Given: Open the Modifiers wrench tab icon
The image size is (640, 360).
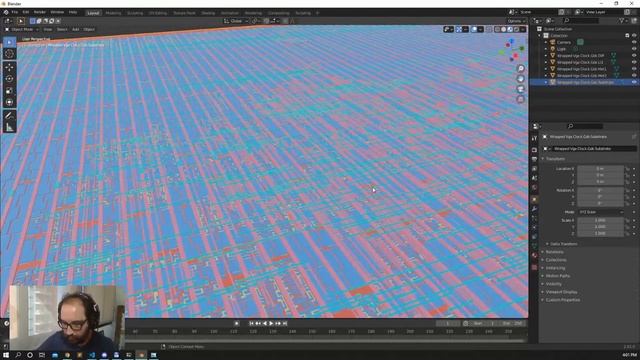Looking at the screenshot, I should 534,209.
